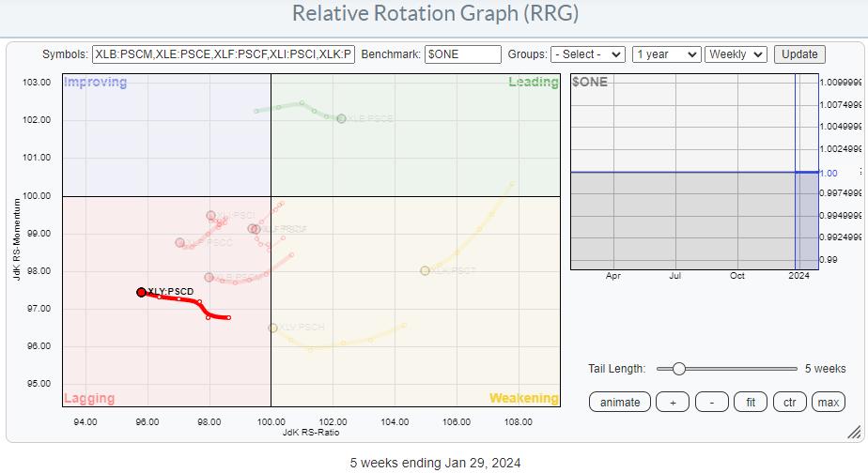Click the XLF:PSCF lagging data point
This screenshot has width=868, height=473.
click(x=254, y=228)
